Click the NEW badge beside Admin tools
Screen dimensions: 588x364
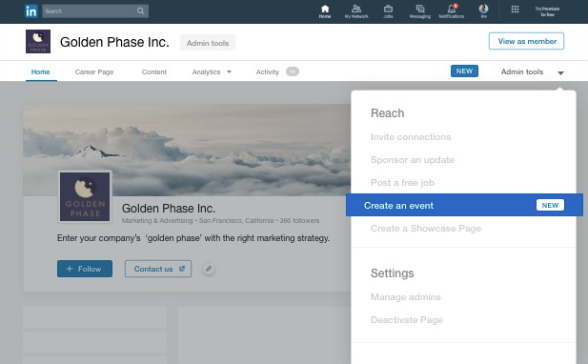pyautogui.click(x=464, y=71)
